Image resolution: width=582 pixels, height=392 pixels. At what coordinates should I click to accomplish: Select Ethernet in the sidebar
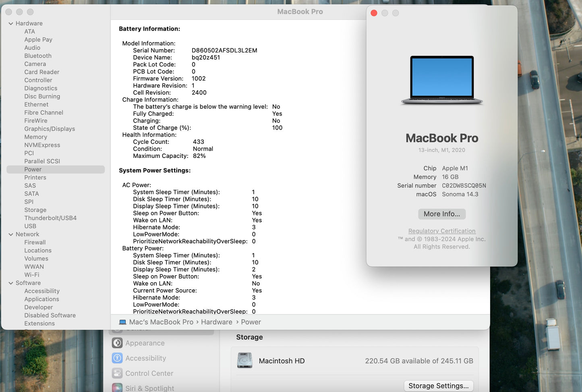pyautogui.click(x=36, y=104)
